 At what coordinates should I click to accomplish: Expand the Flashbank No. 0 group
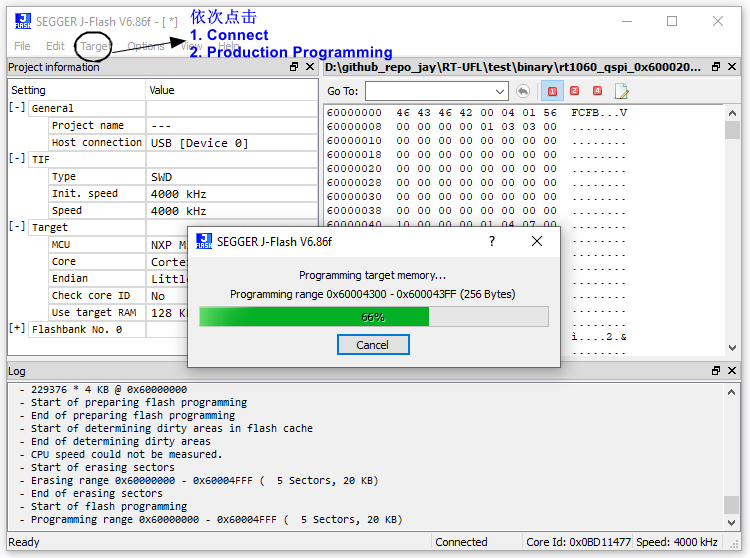[x=17, y=328]
